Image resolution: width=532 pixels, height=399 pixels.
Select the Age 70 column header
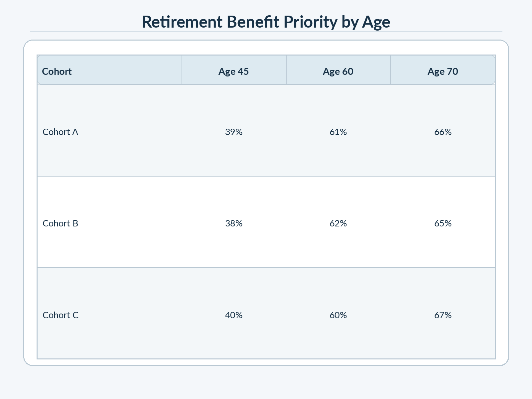click(x=443, y=70)
